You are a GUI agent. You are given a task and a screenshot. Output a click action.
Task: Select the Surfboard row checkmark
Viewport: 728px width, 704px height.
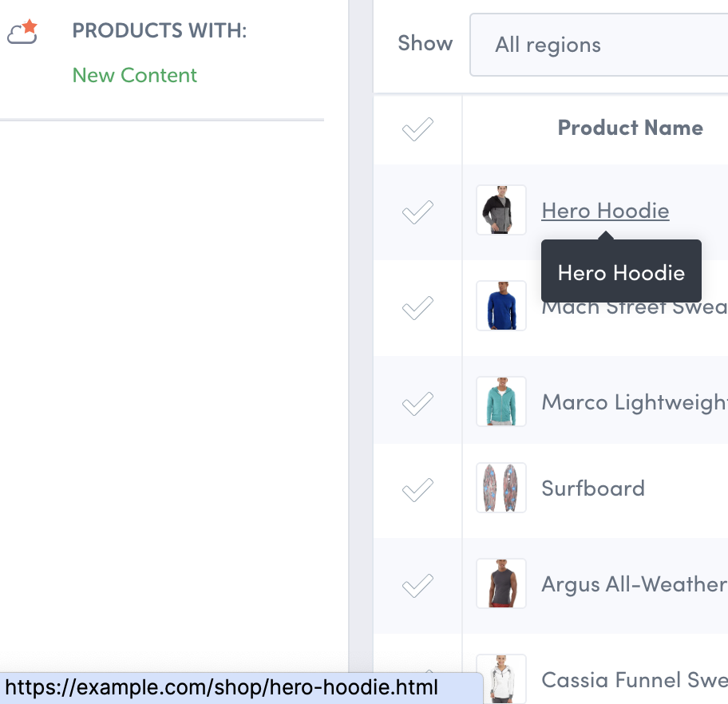pyautogui.click(x=417, y=489)
